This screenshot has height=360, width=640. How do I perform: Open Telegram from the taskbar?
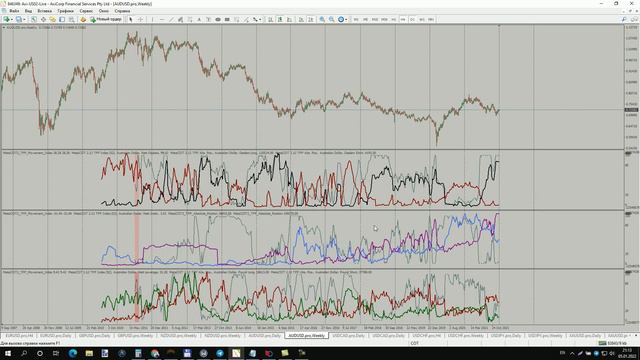(220, 353)
